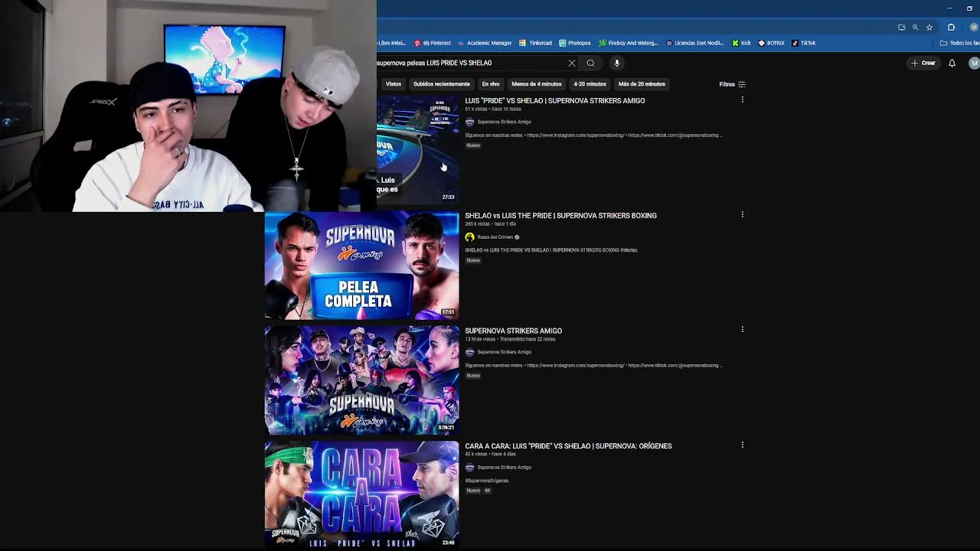Open options menu for LUIS "PRIDE" VS SHELAO video
Screen dimensions: 980x551
742,99
